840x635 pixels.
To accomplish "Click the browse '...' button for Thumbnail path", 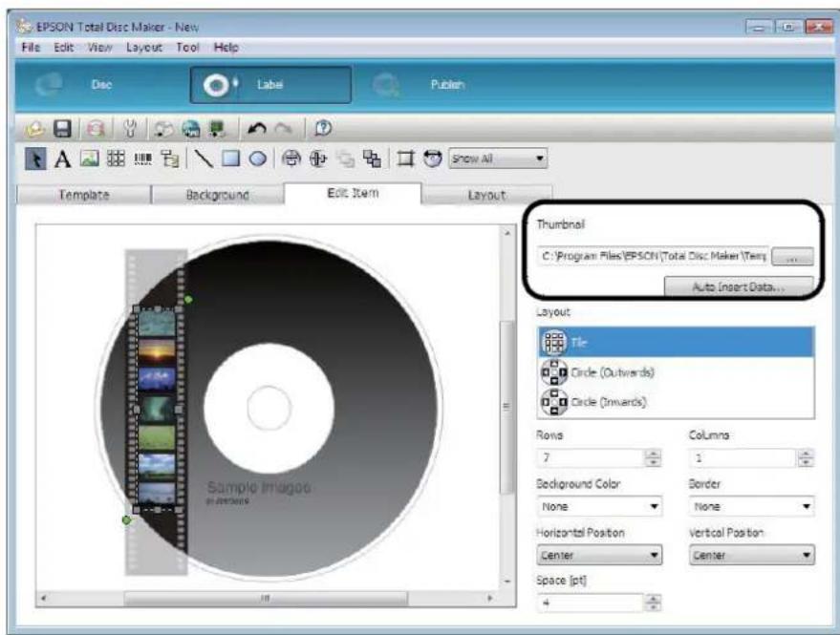I will [x=792, y=257].
